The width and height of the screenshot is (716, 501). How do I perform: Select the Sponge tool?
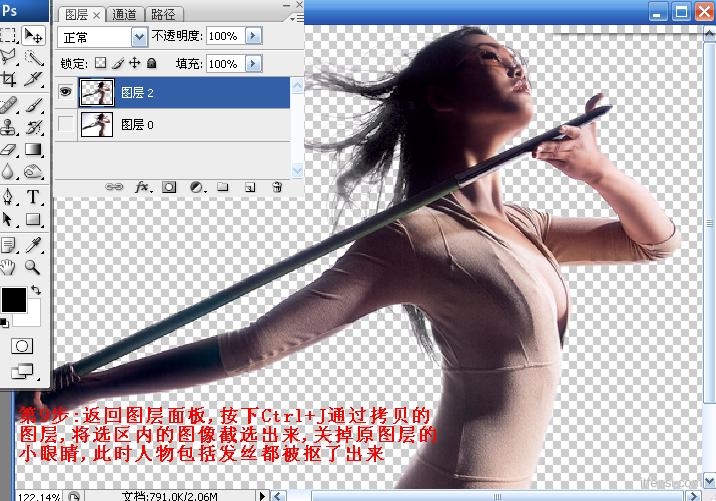tap(33, 172)
